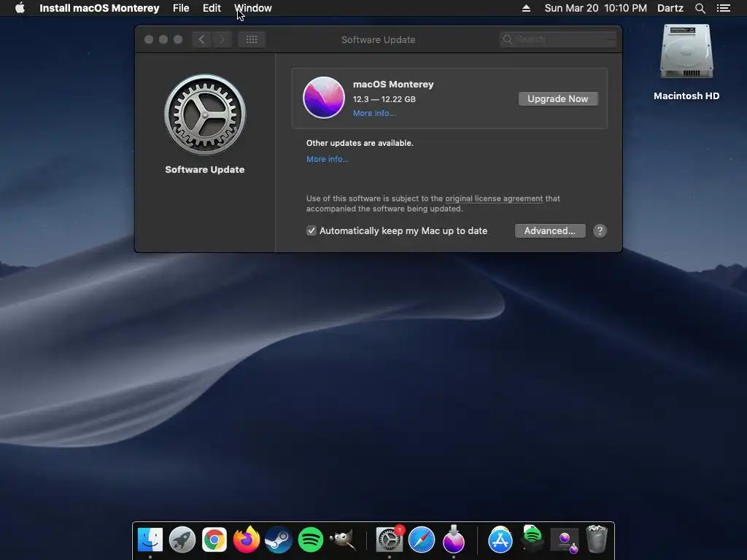This screenshot has width=747, height=560.
Task: Open Spotlight search magnifier in menu bar
Action: coord(700,8)
